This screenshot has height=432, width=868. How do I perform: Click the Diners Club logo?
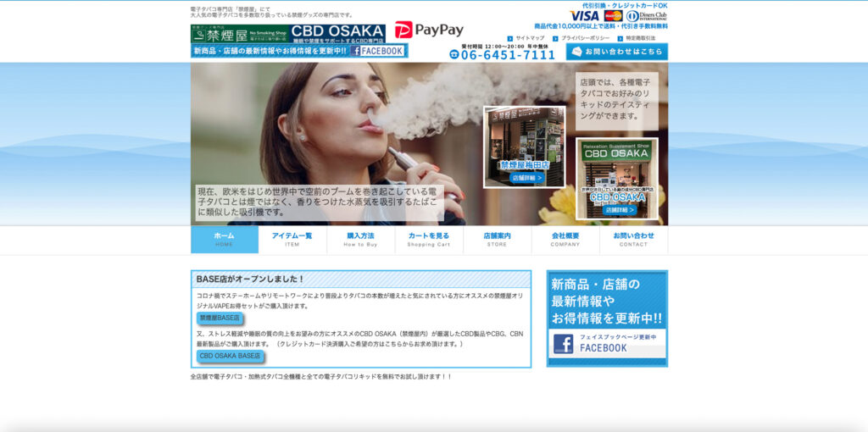(x=646, y=16)
